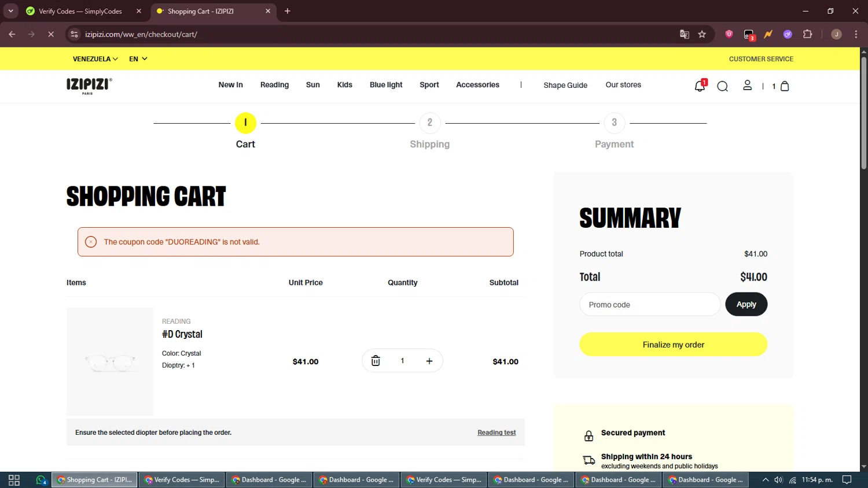
Task: Open Google Translate icon in address bar
Action: pos(685,35)
